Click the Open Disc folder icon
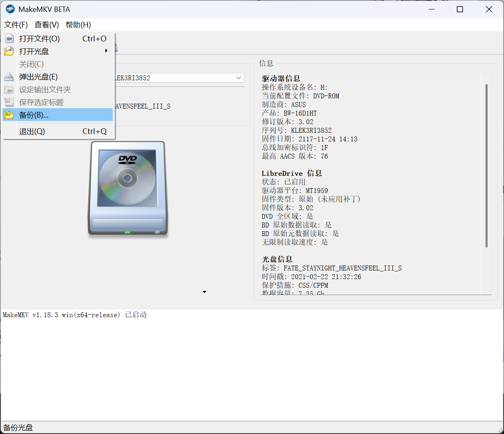 (x=9, y=52)
